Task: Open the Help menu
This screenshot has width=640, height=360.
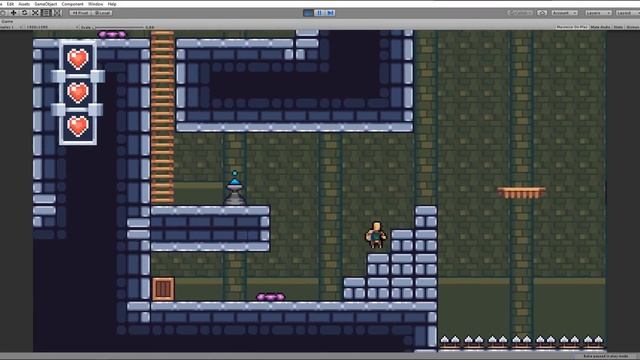Action: (112, 4)
